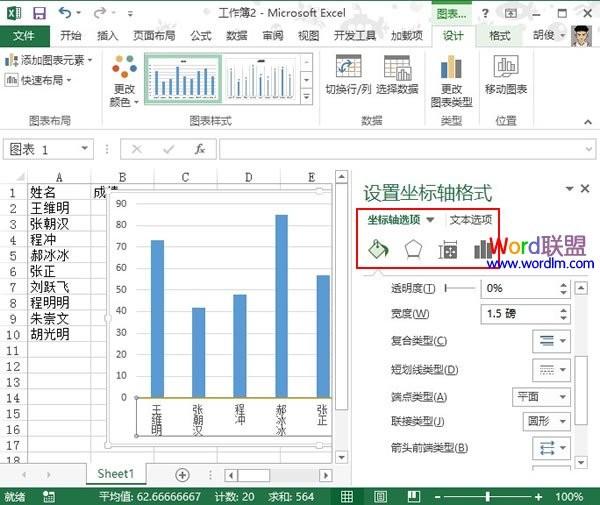Image resolution: width=600 pixels, height=505 pixels.
Task: Click the Save icon in quick access toolbar
Action: 39,14
